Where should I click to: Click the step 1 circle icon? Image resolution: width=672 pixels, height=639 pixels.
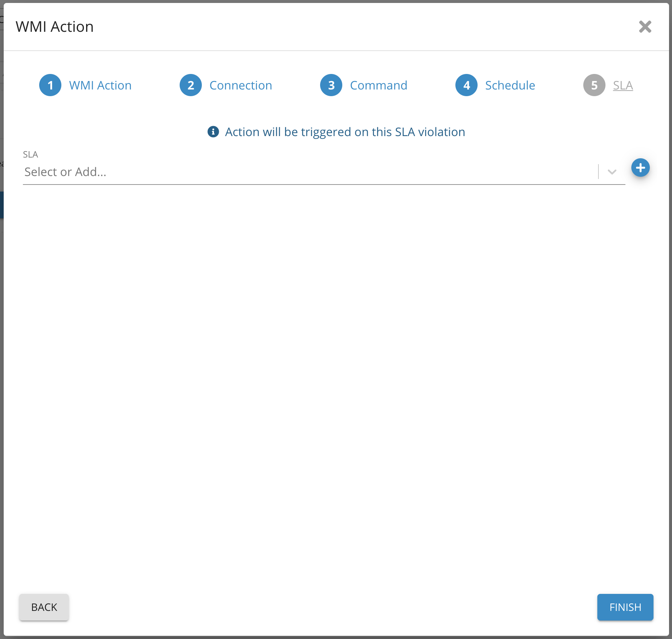pyautogui.click(x=50, y=85)
